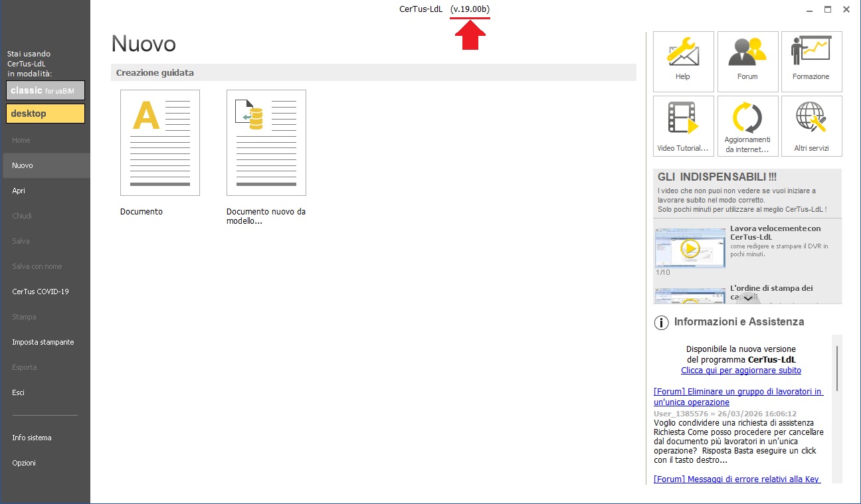Open the Help tile with wrench icon
The image size is (861, 504).
pos(683,61)
